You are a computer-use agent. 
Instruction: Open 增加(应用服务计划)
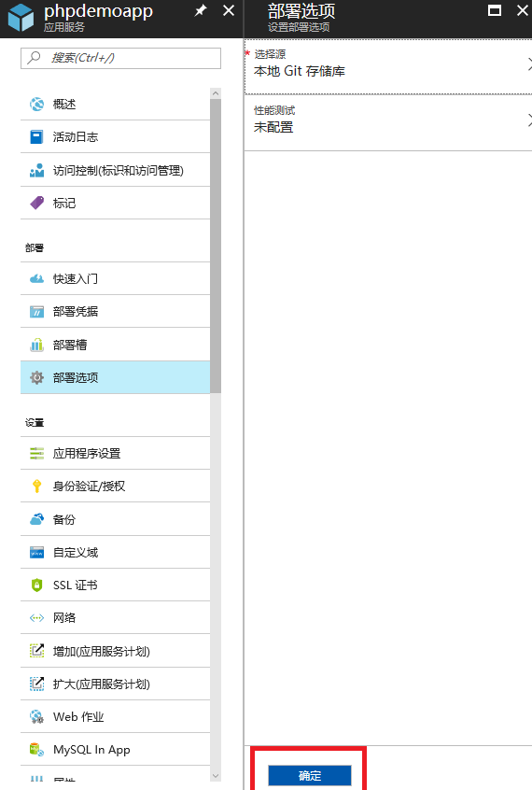[116, 651]
